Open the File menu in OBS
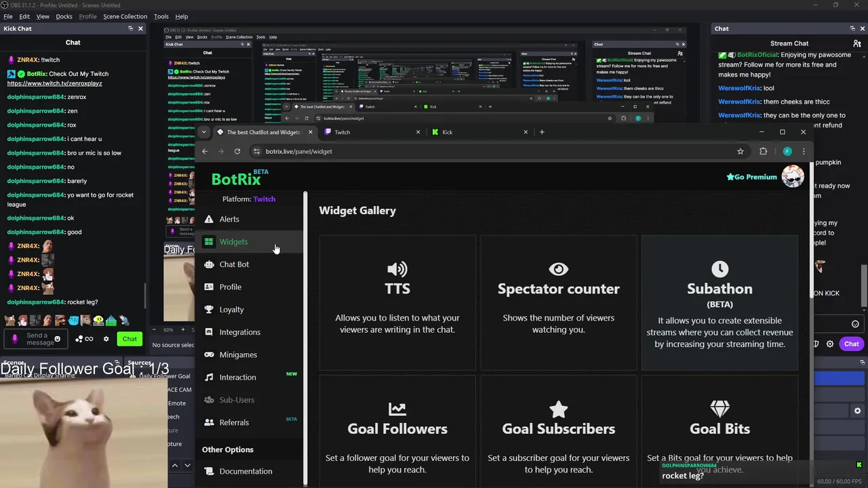The width and height of the screenshot is (868, 488). click(8, 16)
